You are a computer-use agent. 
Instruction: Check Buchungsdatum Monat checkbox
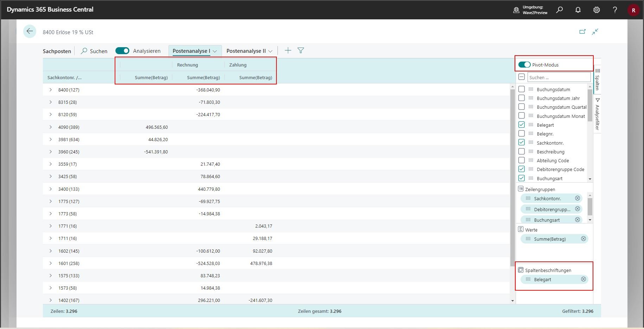pyautogui.click(x=522, y=115)
